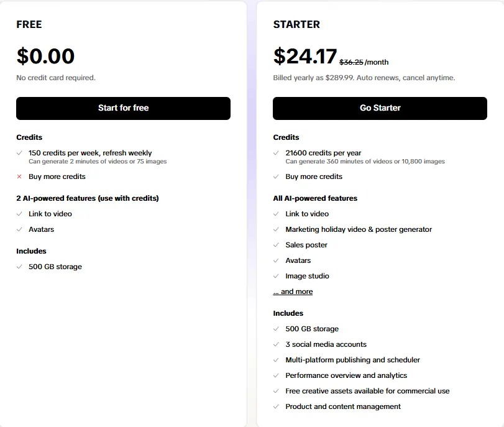Click the checkmark next to Multi-platform publishing and scheduler

click(x=276, y=360)
